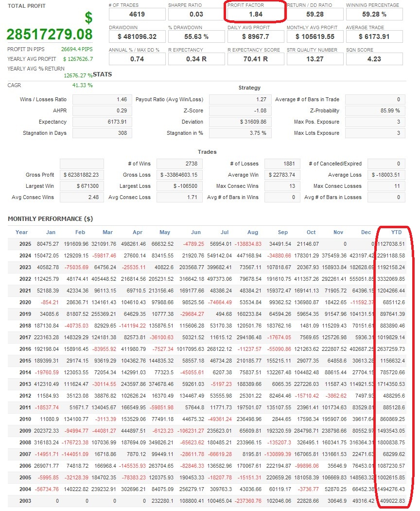This screenshot has width=420, height=511.
Task: Click the Dec column header
Action: click(366, 232)
